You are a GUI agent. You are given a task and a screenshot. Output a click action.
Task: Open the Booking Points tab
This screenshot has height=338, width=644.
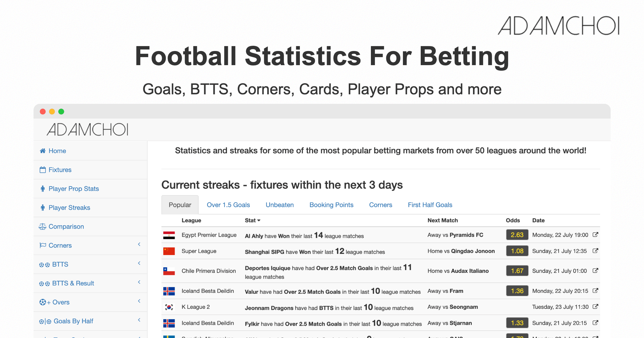coord(331,205)
